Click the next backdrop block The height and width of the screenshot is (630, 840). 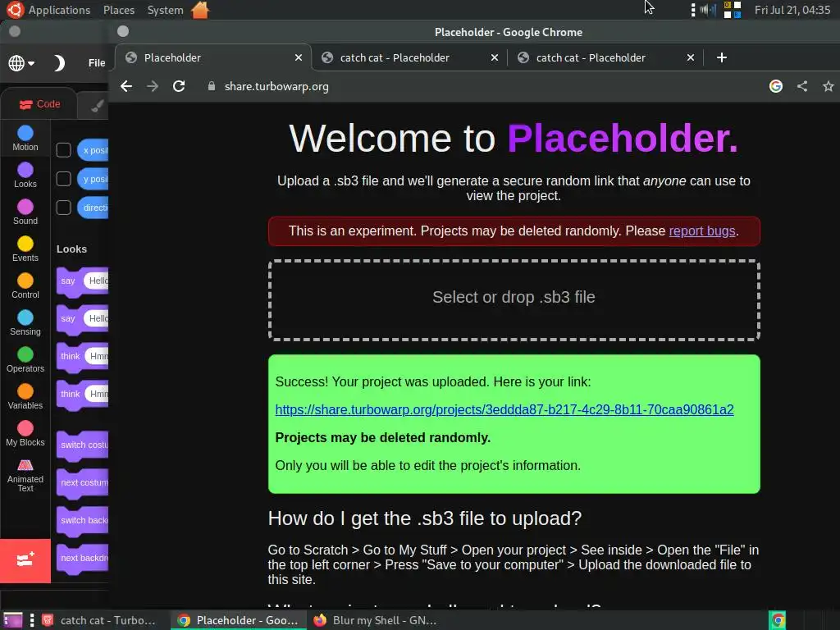click(x=83, y=558)
